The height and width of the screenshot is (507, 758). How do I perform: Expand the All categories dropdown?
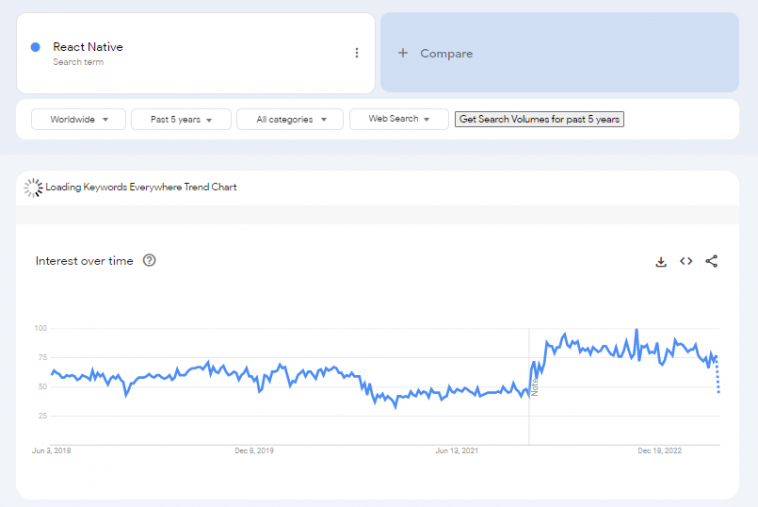tap(289, 119)
